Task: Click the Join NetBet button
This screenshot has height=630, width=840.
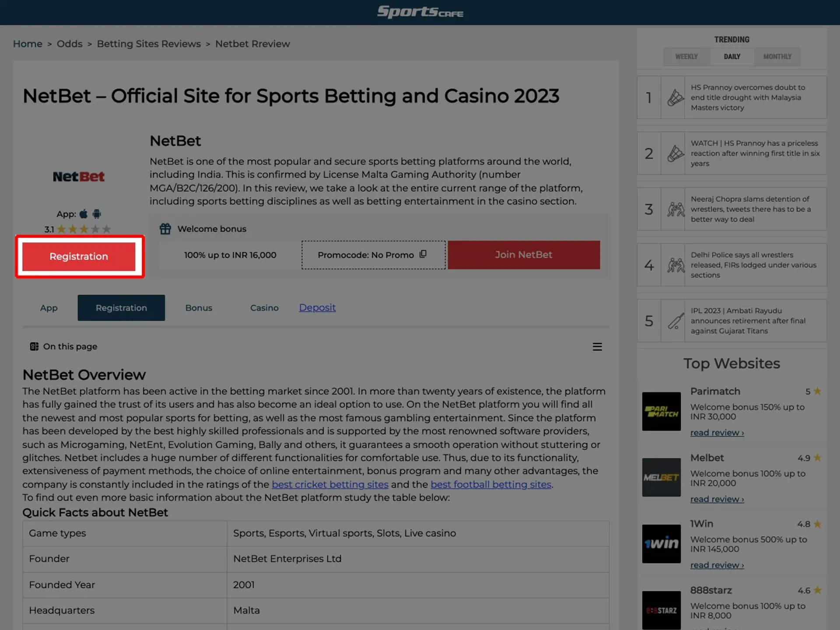Action: [524, 255]
